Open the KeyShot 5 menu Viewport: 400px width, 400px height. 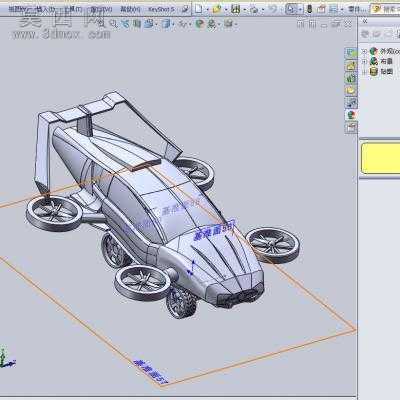pyautogui.click(x=161, y=9)
